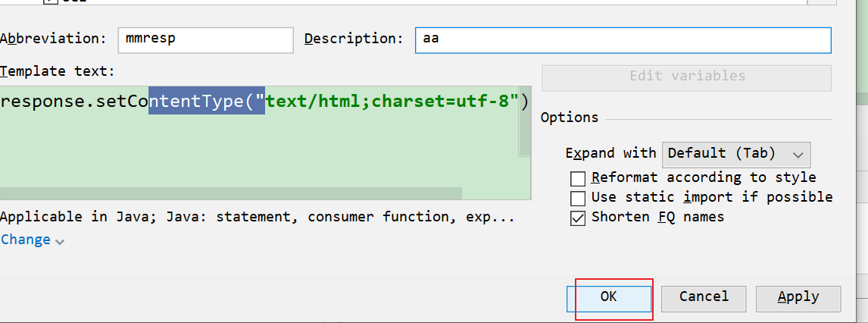Click the Template text label

pyautogui.click(x=58, y=71)
